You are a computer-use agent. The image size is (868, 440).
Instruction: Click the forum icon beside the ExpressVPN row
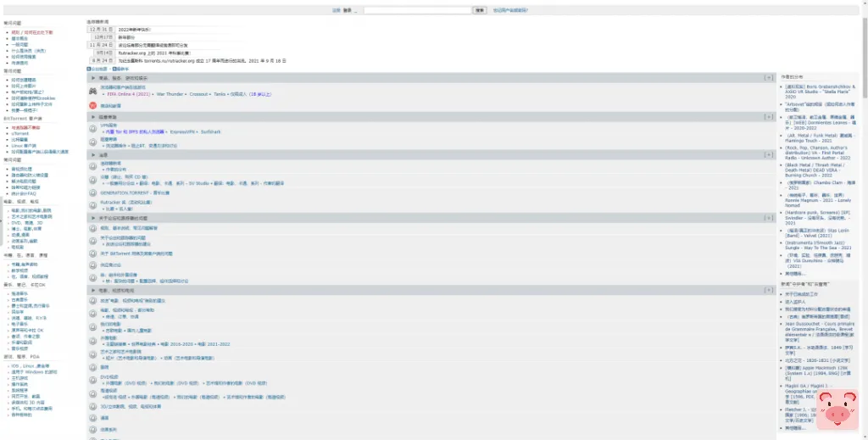pos(93,128)
